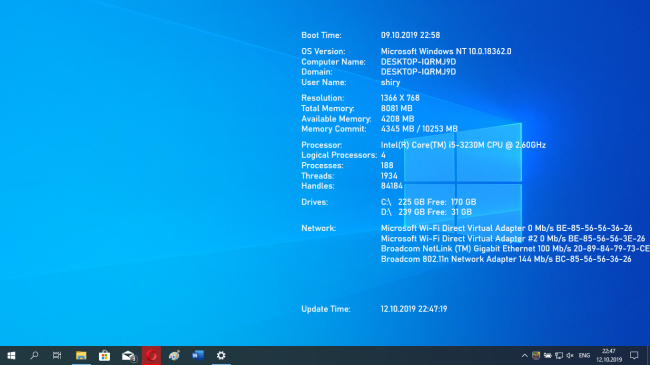Click the Boot Time value 09.10.2019 22:58
The height and width of the screenshot is (365, 650).
click(x=410, y=35)
